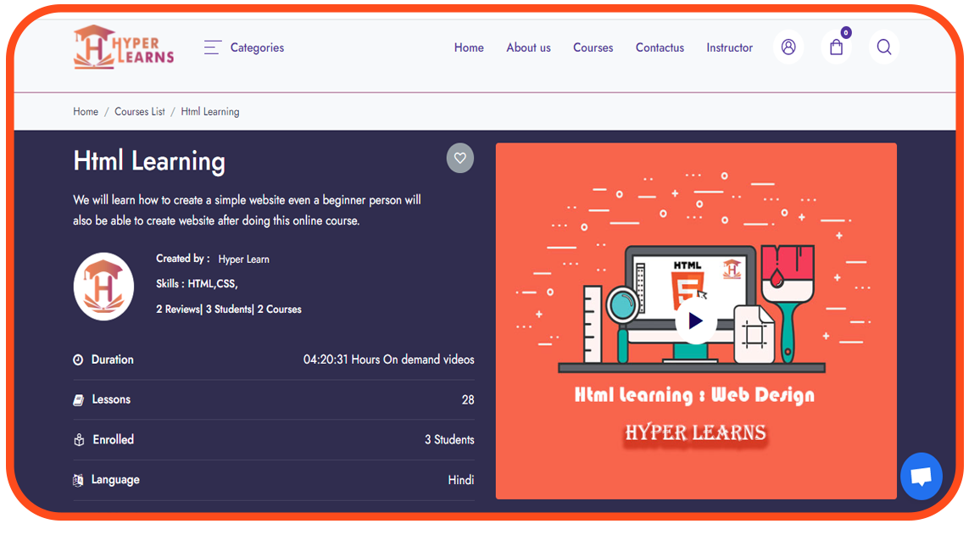This screenshot has width=980, height=535.
Task: Open the Contactus page
Action: [660, 47]
